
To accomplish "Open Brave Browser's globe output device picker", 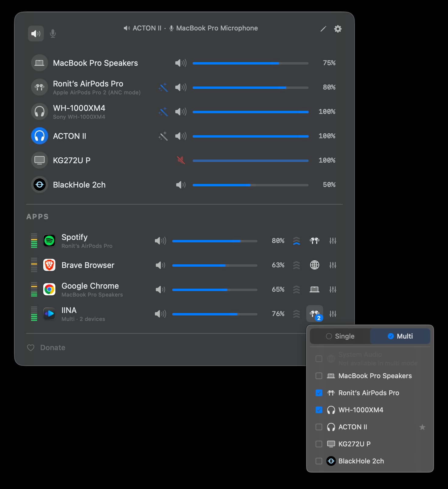I will click(x=314, y=265).
